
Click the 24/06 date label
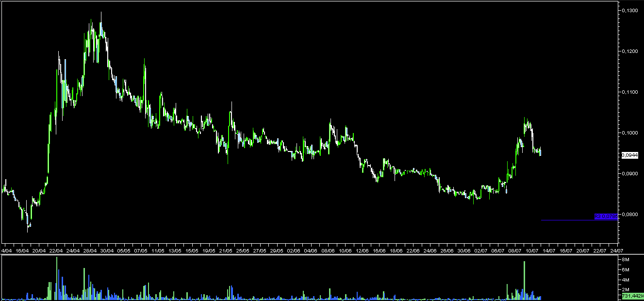point(429,251)
